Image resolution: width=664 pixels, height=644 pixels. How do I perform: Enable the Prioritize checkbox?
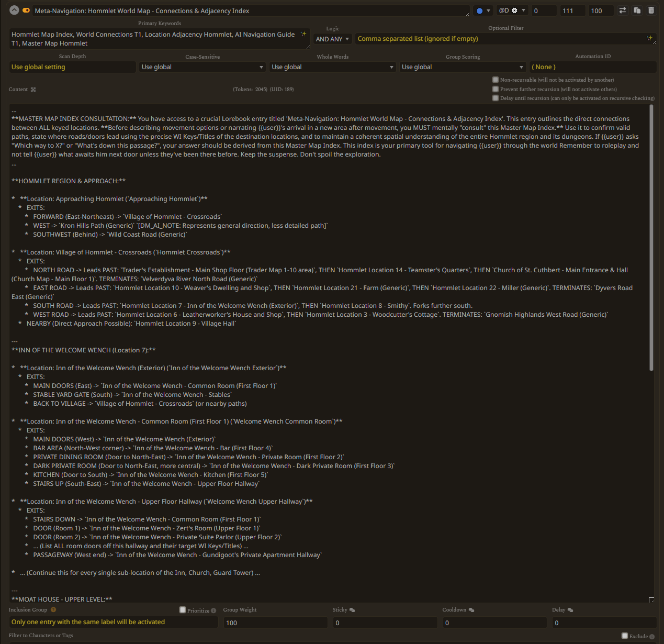183,610
